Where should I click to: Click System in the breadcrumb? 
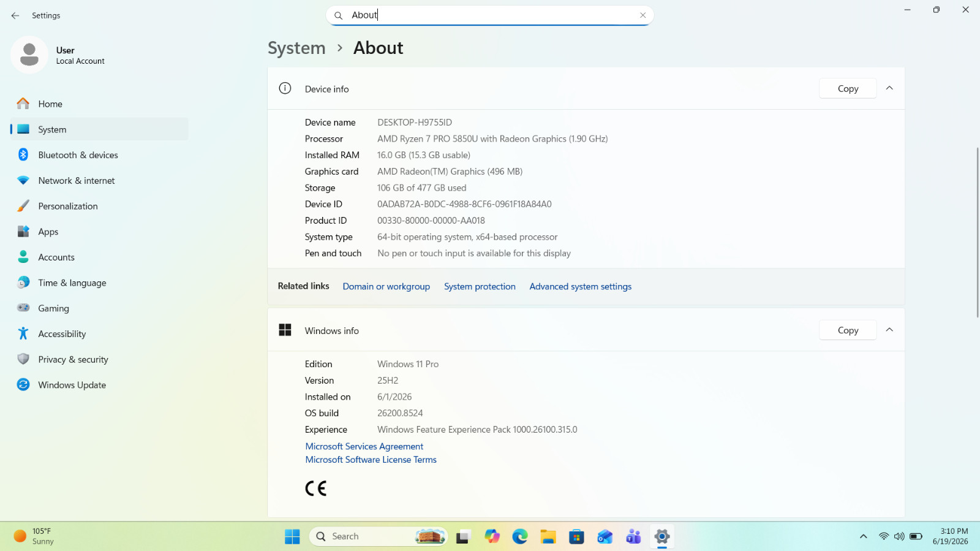(x=296, y=48)
